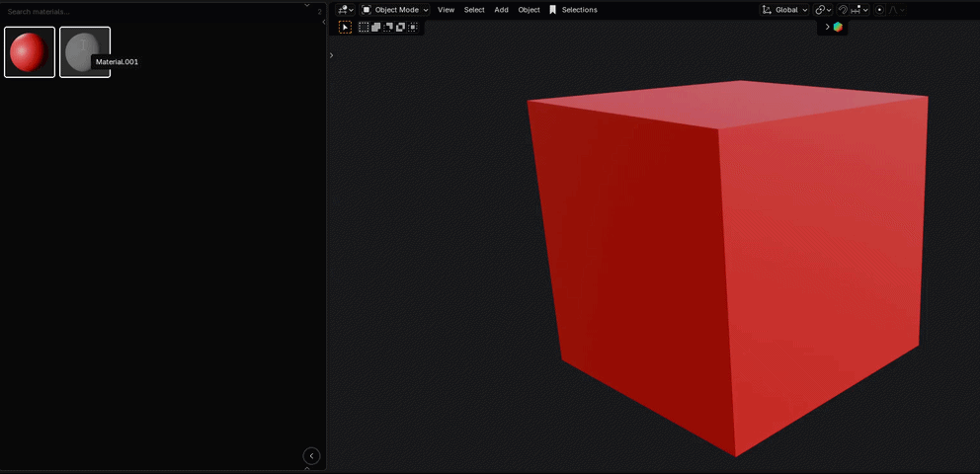
Task: Choose the Subtract Selection mode icon
Action: tap(388, 27)
